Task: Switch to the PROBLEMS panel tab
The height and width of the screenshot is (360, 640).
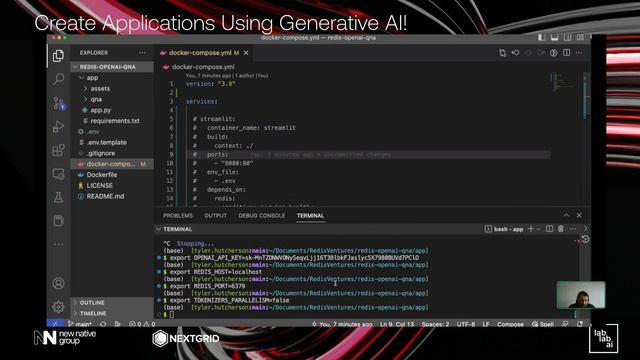Action: 178,216
